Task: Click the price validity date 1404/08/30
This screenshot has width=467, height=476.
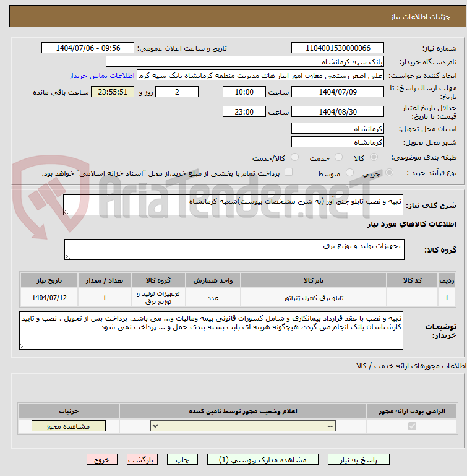Action: pos(338,111)
